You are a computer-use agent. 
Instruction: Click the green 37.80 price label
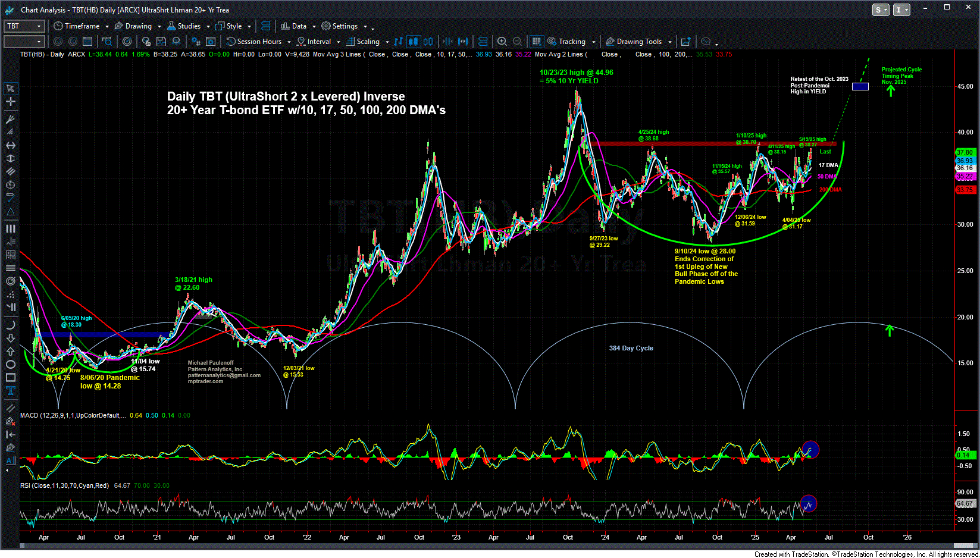click(x=965, y=152)
